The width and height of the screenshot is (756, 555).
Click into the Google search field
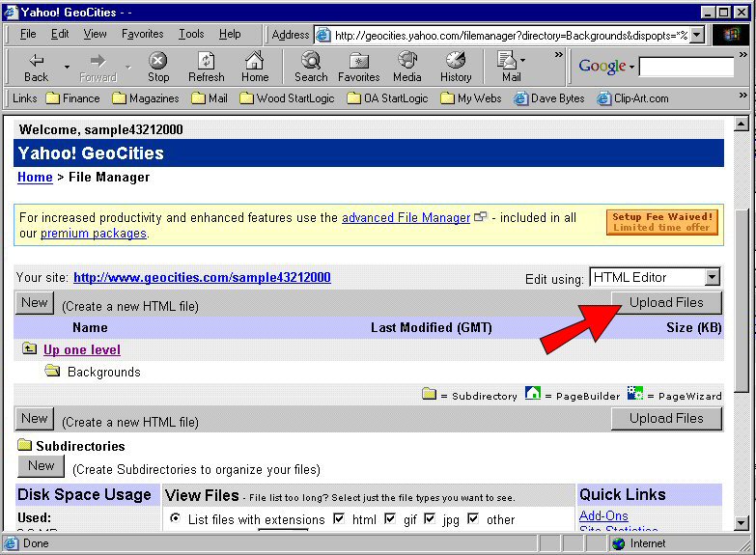pos(686,67)
